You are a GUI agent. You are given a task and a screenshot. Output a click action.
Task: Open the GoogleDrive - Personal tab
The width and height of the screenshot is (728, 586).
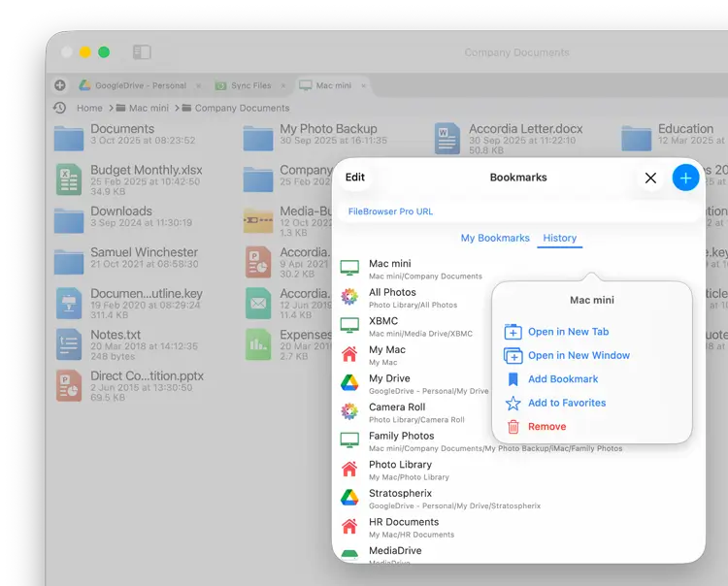pyautogui.click(x=133, y=85)
